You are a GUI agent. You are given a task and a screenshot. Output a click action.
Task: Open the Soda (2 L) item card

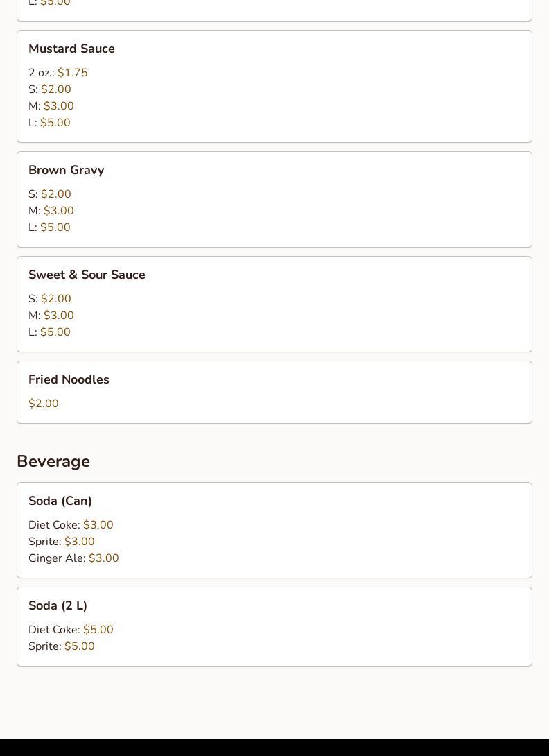[x=274, y=627]
